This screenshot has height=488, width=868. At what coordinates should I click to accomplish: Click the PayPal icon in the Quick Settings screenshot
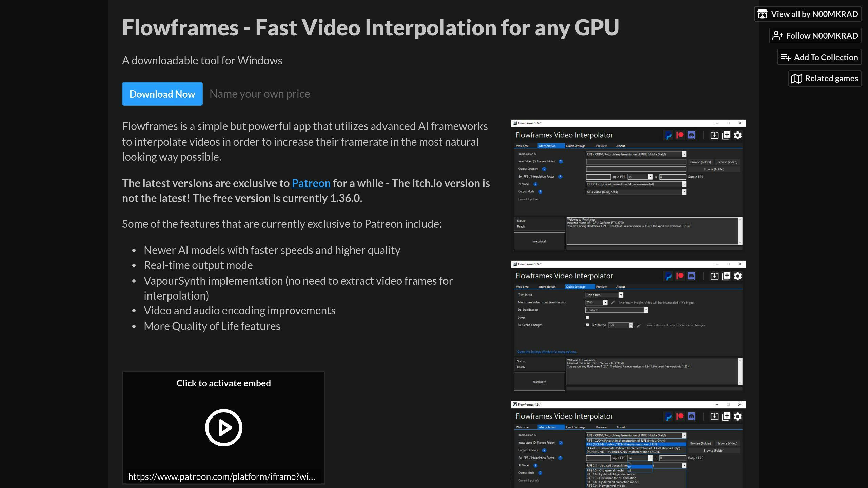(x=668, y=276)
